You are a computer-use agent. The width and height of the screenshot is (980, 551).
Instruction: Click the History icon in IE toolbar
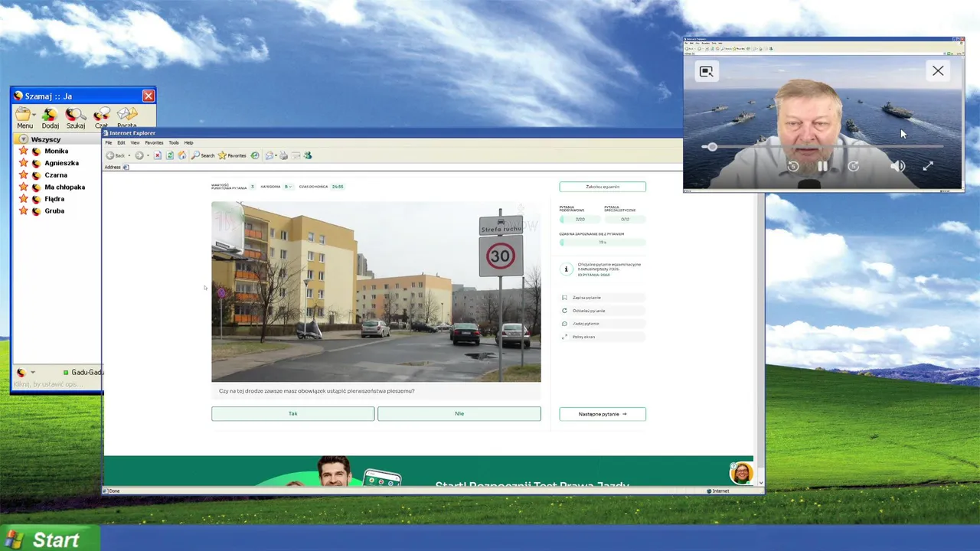click(x=255, y=155)
